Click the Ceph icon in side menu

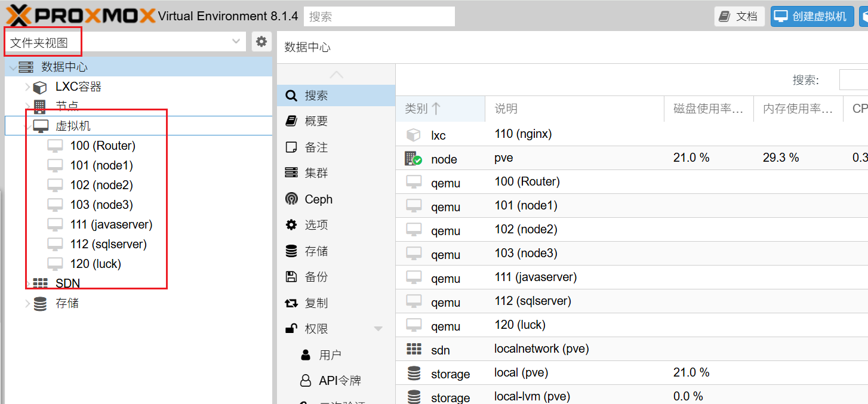pos(291,199)
